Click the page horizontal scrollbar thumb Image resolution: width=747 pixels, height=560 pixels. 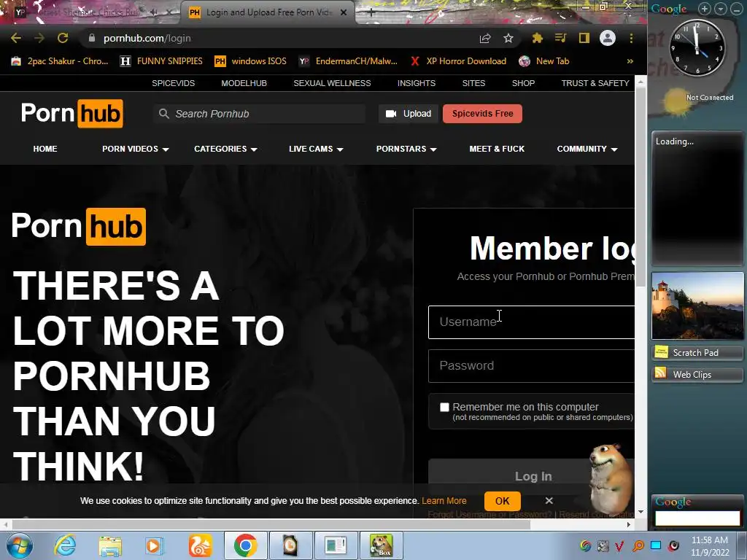click(271, 525)
